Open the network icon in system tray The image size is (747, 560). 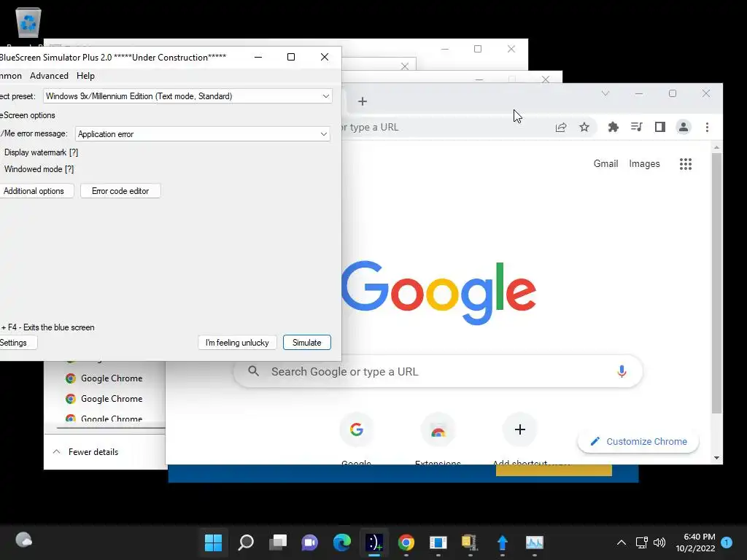[641, 542]
